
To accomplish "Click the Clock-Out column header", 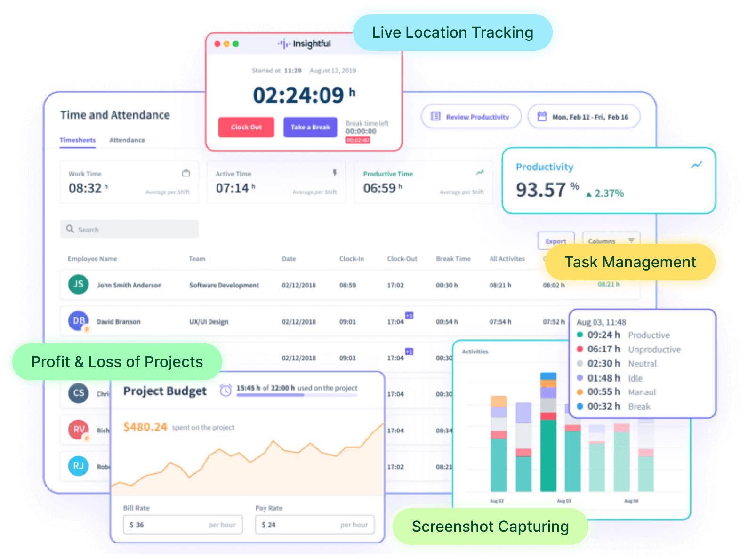I will pyautogui.click(x=402, y=258).
